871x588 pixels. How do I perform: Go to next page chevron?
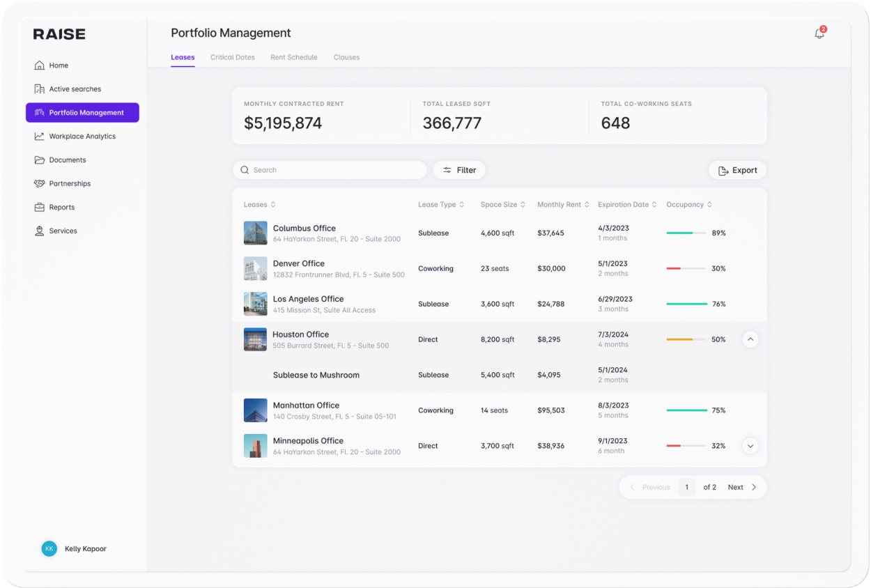754,488
